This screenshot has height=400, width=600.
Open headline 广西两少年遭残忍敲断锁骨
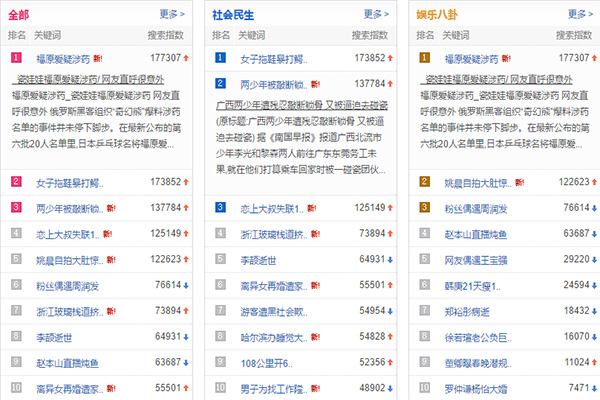click(302, 105)
